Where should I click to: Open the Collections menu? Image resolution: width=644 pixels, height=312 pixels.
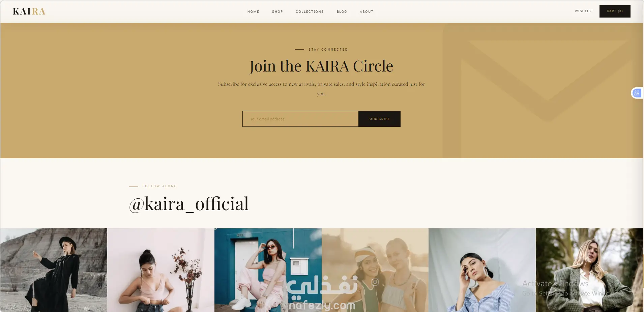tap(310, 12)
